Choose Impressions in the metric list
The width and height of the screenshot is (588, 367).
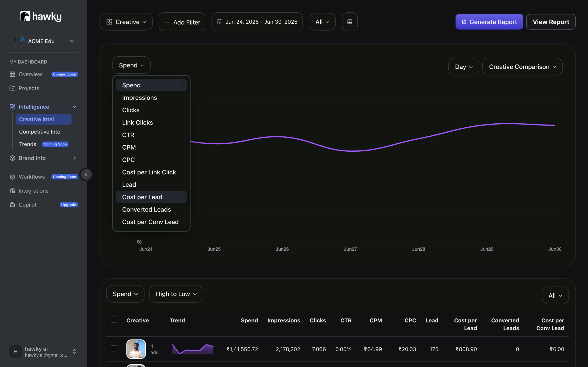pos(139,97)
